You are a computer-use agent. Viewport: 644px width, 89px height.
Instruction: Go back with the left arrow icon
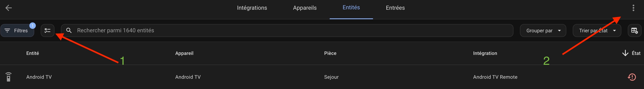click(9, 8)
